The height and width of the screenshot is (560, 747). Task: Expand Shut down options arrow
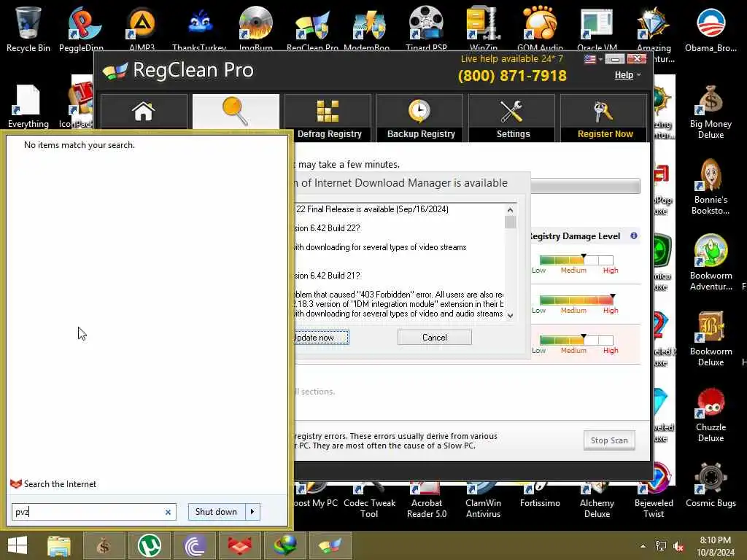(x=252, y=512)
